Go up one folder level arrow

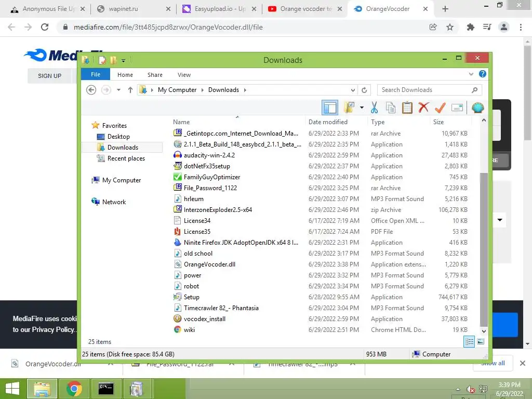(x=130, y=90)
